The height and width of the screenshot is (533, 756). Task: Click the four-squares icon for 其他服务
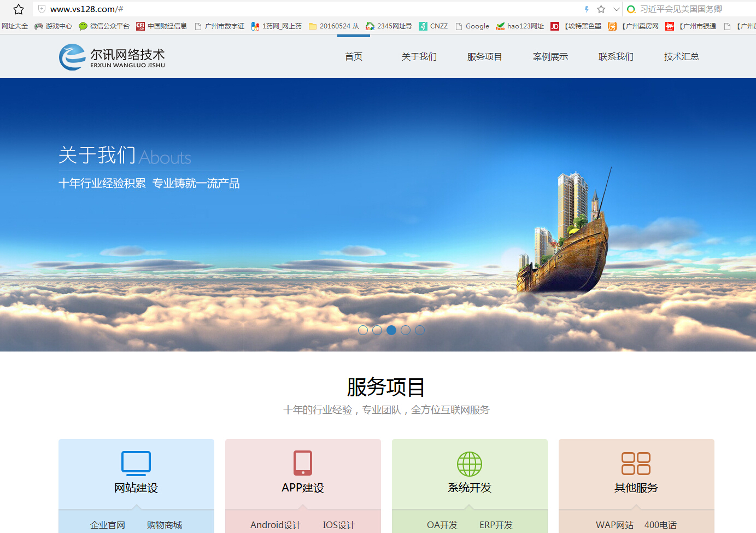point(636,464)
